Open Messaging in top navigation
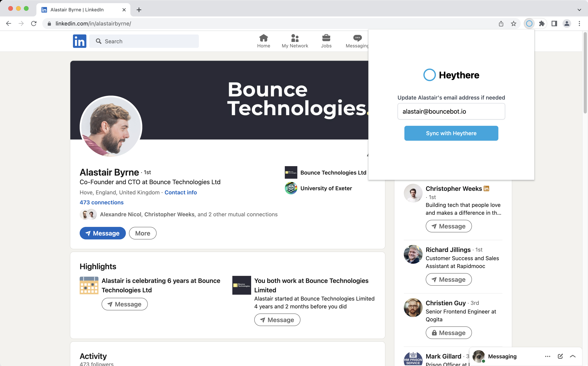 click(x=357, y=41)
